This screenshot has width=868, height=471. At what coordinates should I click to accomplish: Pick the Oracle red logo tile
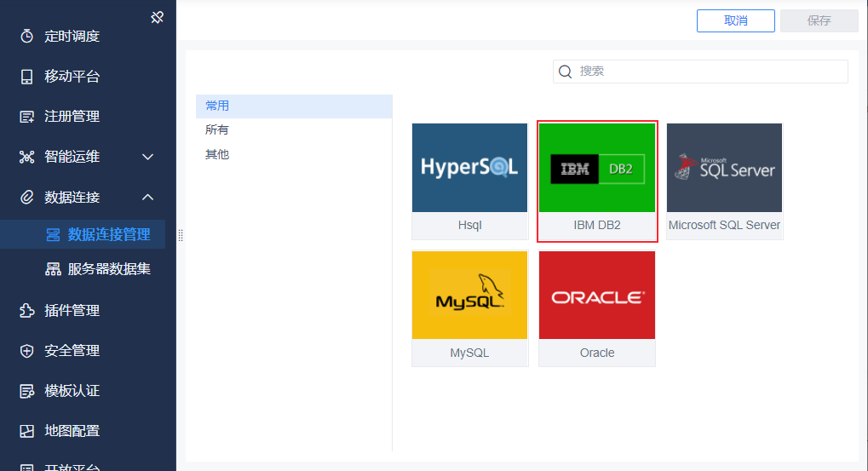pyautogui.click(x=597, y=295)
